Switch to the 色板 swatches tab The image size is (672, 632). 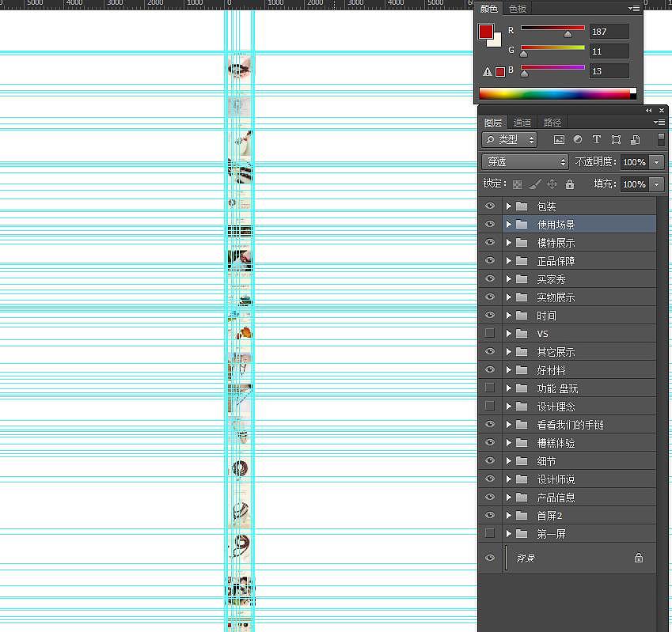coord(518,9)
